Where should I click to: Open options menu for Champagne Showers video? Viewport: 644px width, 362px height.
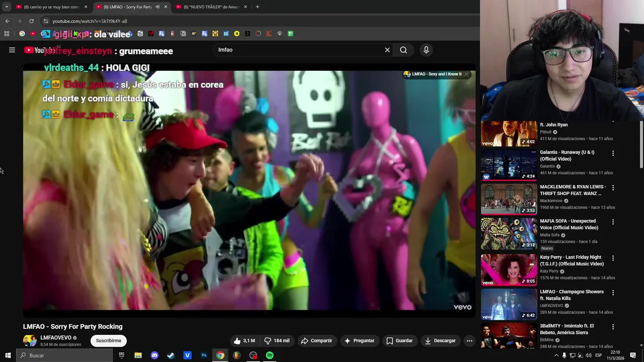[x=613, y=292]
